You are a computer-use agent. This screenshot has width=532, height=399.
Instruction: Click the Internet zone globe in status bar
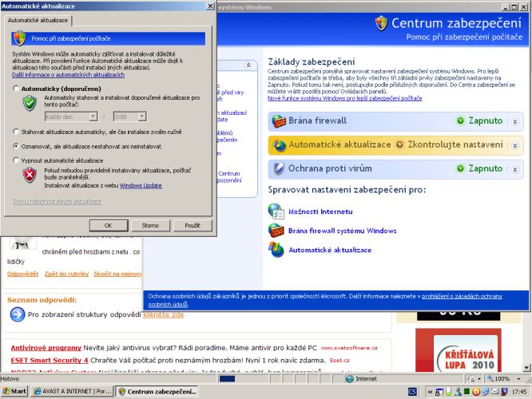pos(349,379)
